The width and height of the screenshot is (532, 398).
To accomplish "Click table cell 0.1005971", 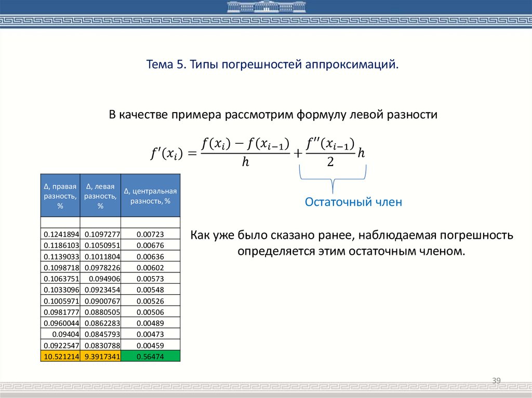I will pos(60,300).
